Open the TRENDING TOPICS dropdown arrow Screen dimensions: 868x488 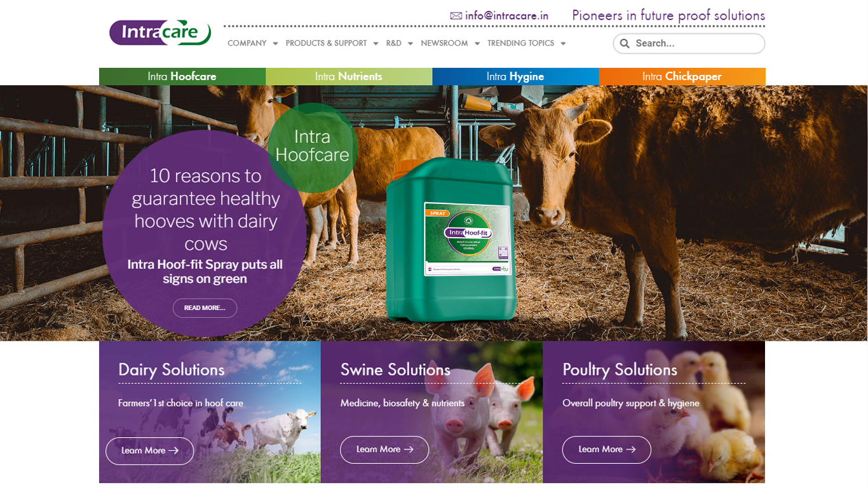pos(563,44)
